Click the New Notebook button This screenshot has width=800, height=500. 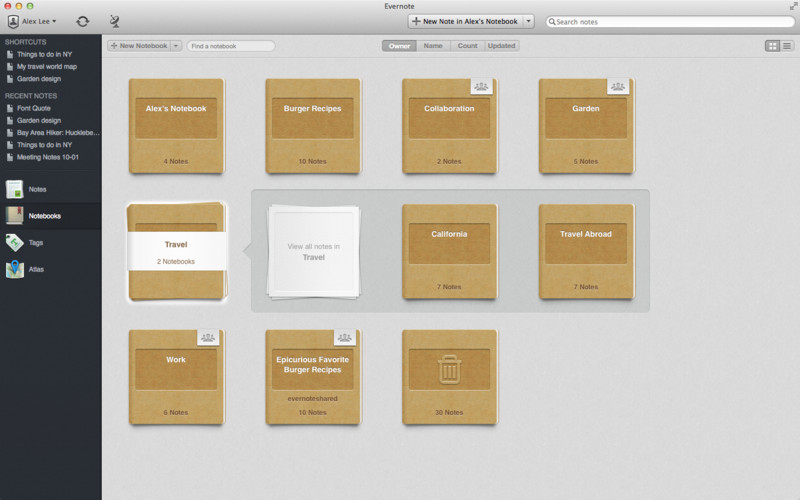tap(139, 46)
